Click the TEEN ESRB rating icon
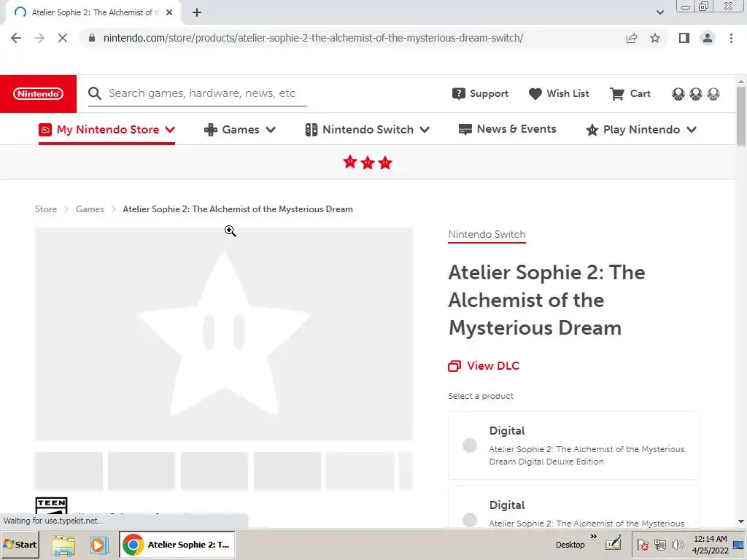The image size is (747, 560). [x=52, y=506]
